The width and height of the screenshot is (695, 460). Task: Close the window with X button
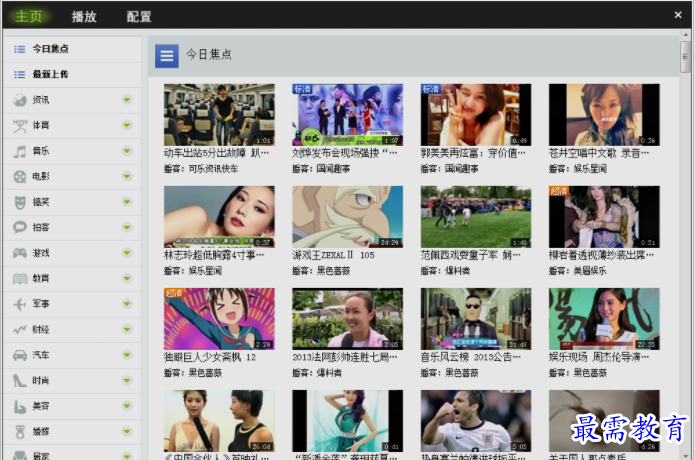click(678, 15)
